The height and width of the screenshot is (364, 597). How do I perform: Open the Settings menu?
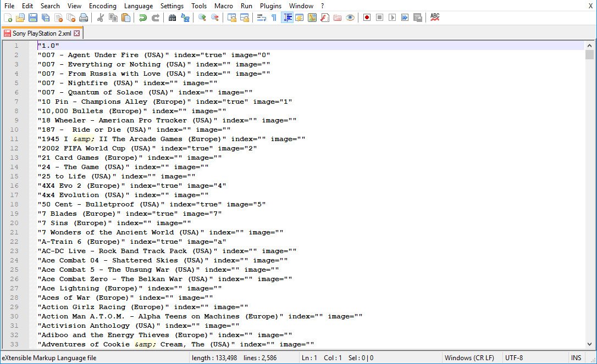172,5
